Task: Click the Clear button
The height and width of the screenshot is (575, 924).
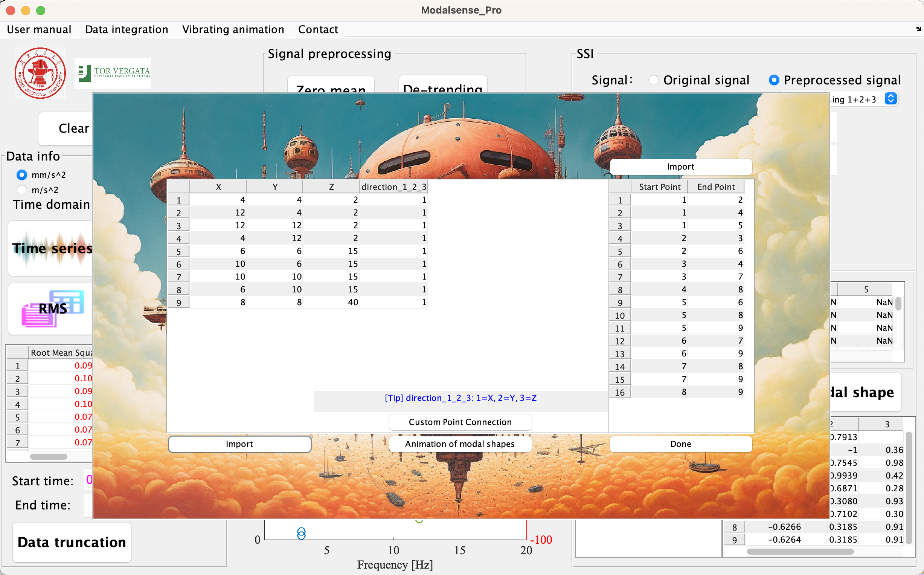Action: click(66, 128)
